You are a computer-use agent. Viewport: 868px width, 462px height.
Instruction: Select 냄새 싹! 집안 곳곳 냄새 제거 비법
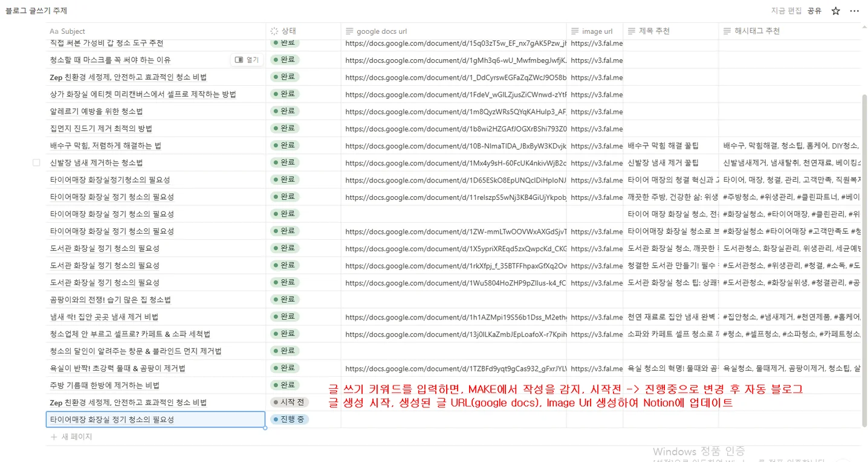pos(104,317)
